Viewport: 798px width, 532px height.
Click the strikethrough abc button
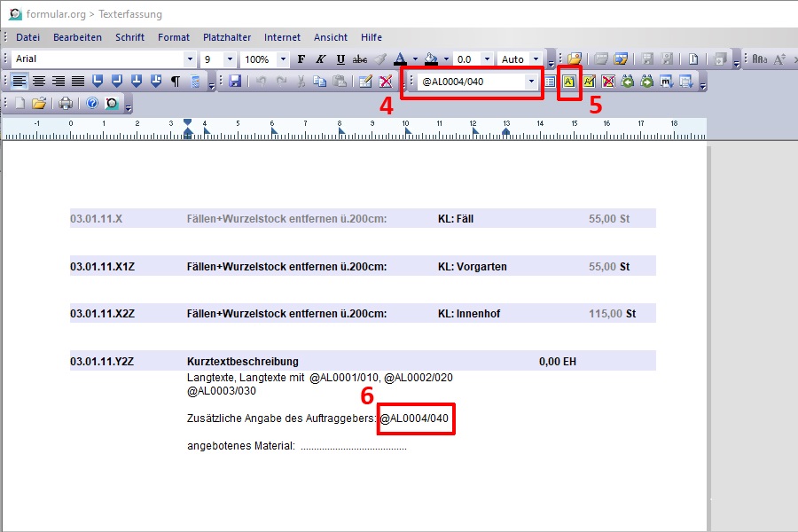pos(360,59)
